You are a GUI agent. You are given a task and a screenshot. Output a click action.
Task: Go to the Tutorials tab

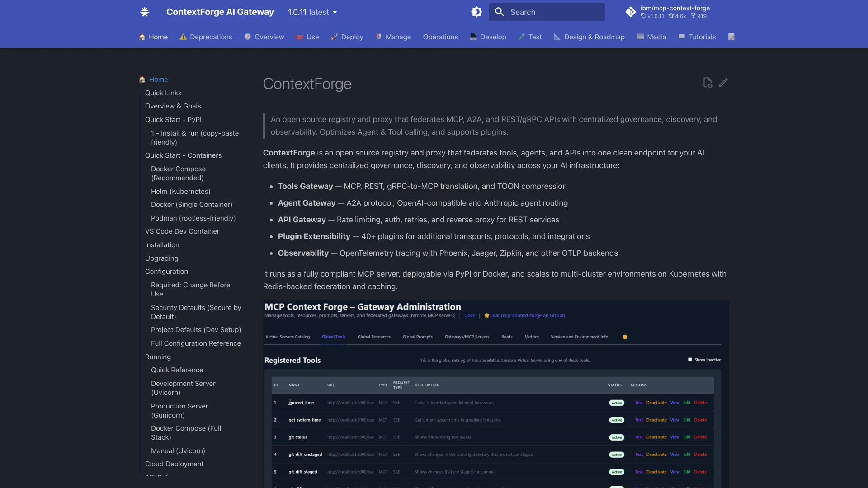click(697, 37)
